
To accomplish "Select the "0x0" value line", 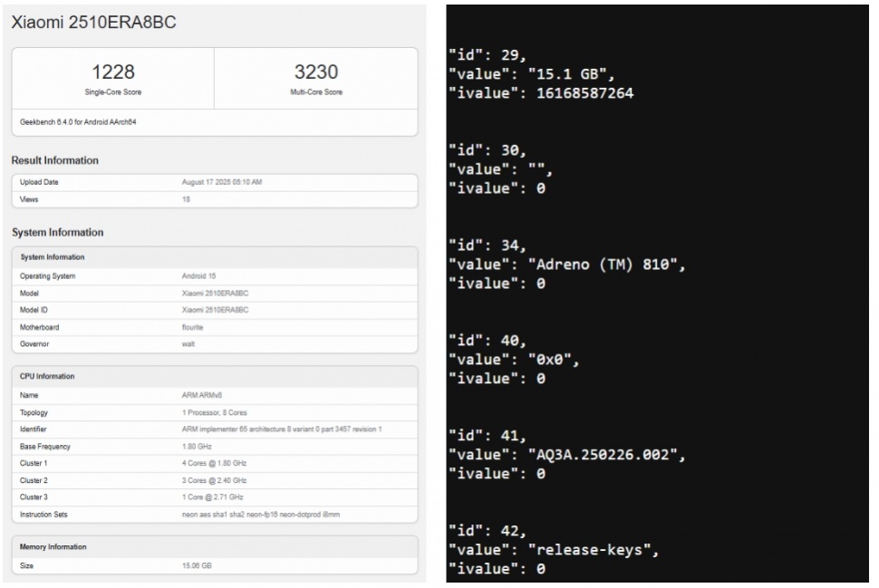I will point(514,360).
